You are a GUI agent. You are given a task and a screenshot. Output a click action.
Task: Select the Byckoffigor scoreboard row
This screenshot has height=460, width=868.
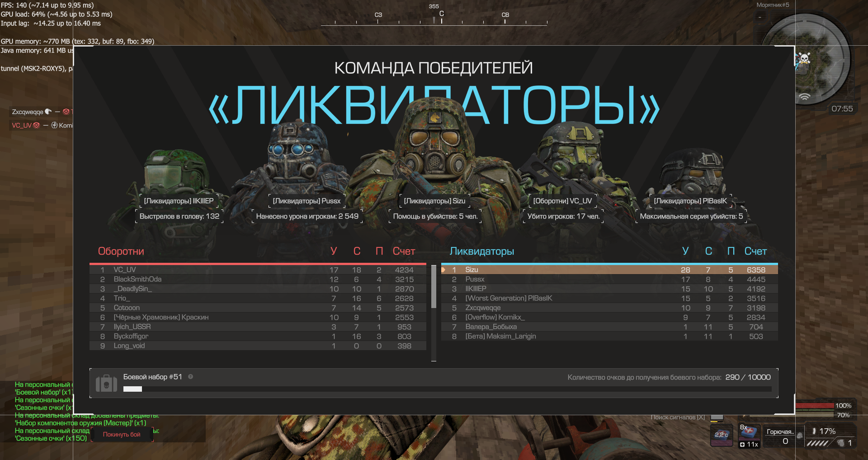coord(258,337)
